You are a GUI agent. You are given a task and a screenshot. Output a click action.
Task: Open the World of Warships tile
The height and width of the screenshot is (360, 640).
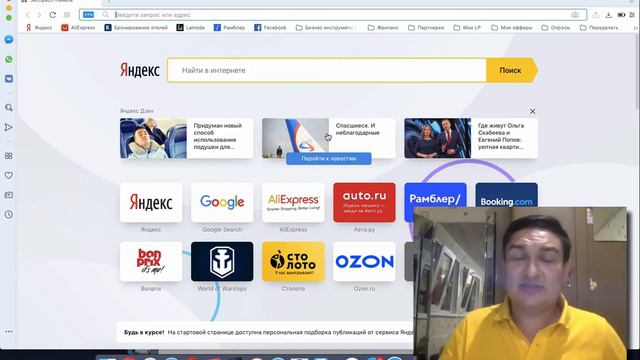(222, 262)
